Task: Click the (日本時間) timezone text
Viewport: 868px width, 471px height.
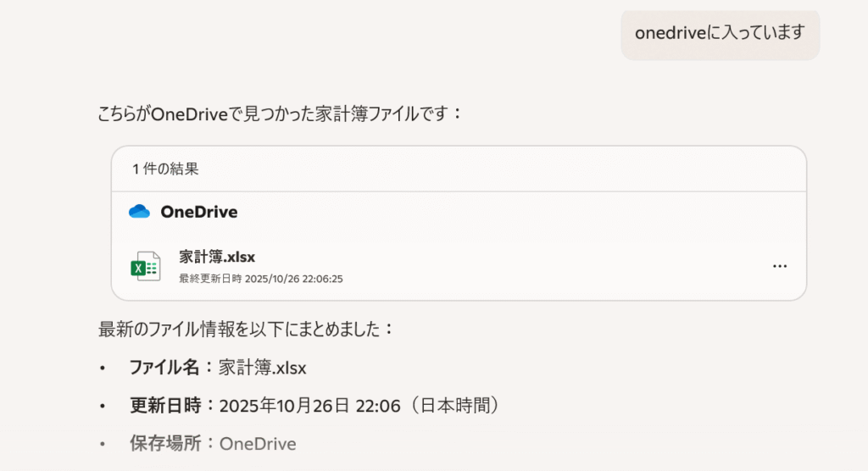Action: click(454, 406)
